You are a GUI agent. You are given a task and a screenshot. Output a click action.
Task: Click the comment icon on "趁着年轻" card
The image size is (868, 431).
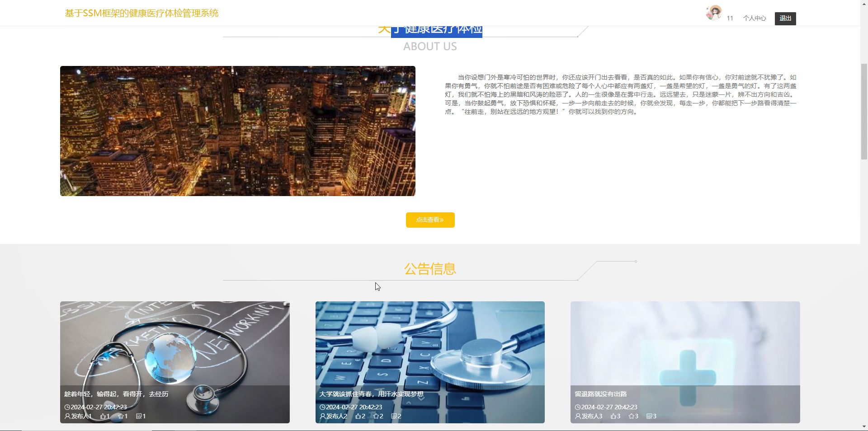[139, 416]
